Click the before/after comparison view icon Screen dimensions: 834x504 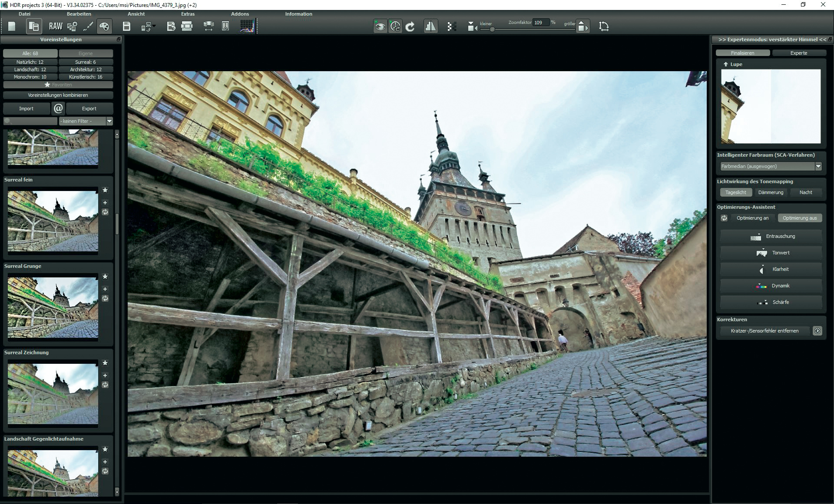point(430,26)
